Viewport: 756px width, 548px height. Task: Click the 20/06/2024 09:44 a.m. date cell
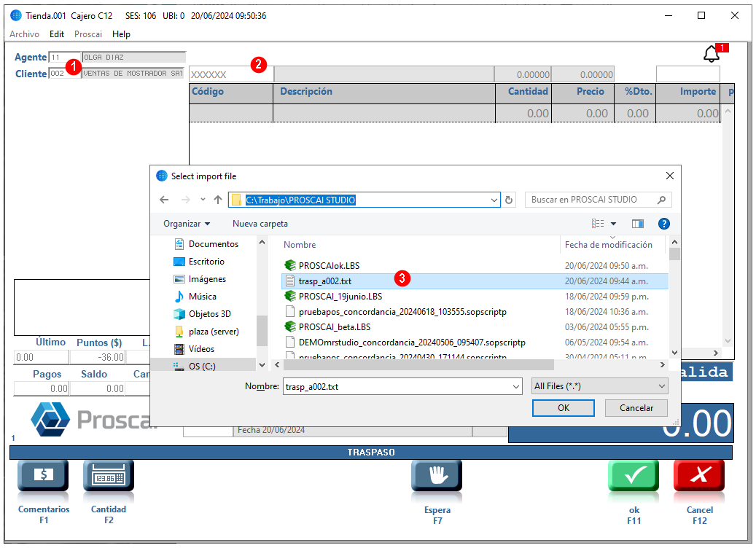pyautogui.click(x=606, y=281)
